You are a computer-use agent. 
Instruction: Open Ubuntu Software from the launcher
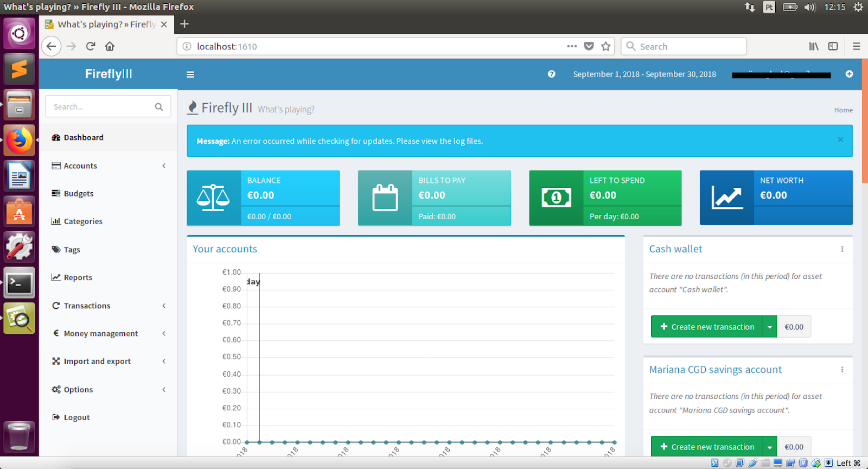(20, 211)
